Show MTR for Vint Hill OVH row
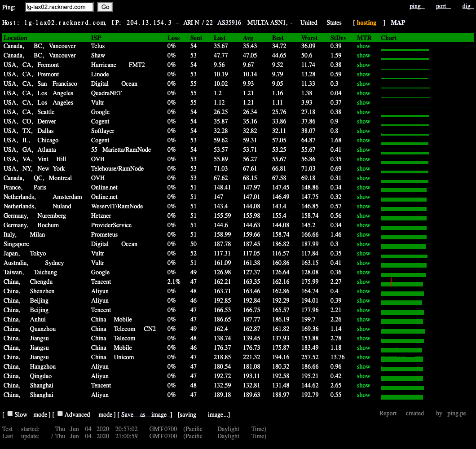 coord(363,159)
